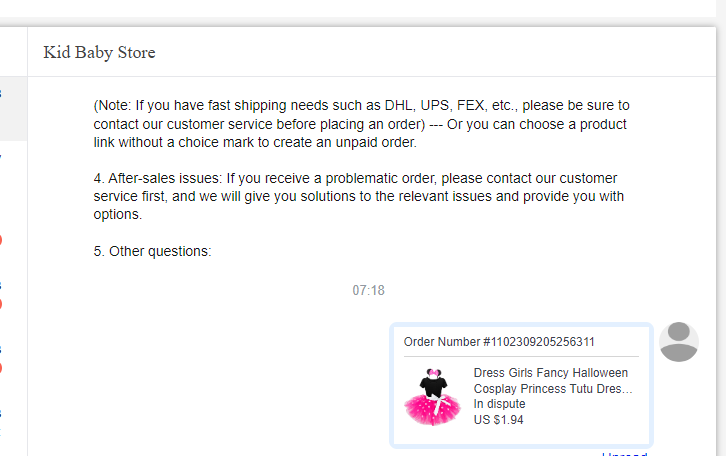Click the lowest red unread badge in sidebar
This screenshot has width=726, height=456.
(1, 368)
